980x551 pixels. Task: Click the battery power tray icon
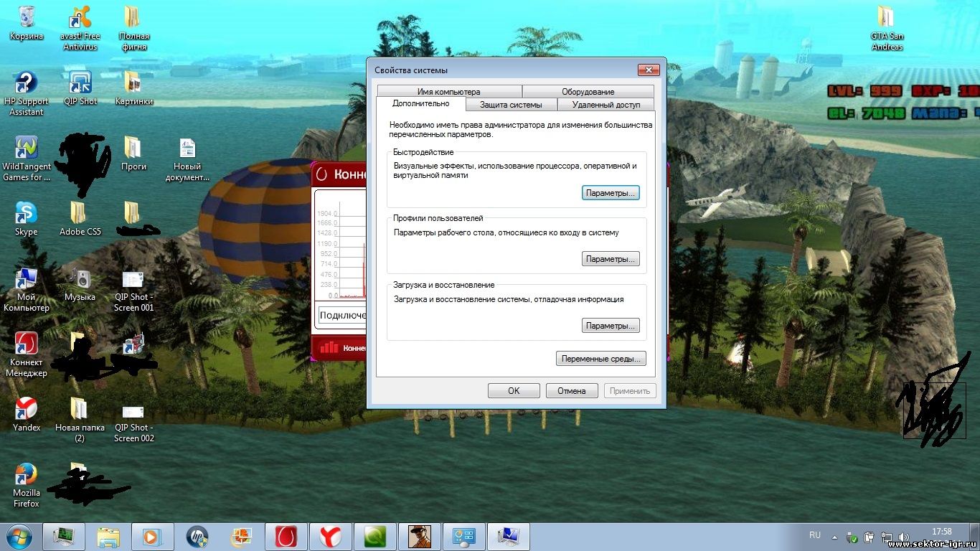(870, 537)
